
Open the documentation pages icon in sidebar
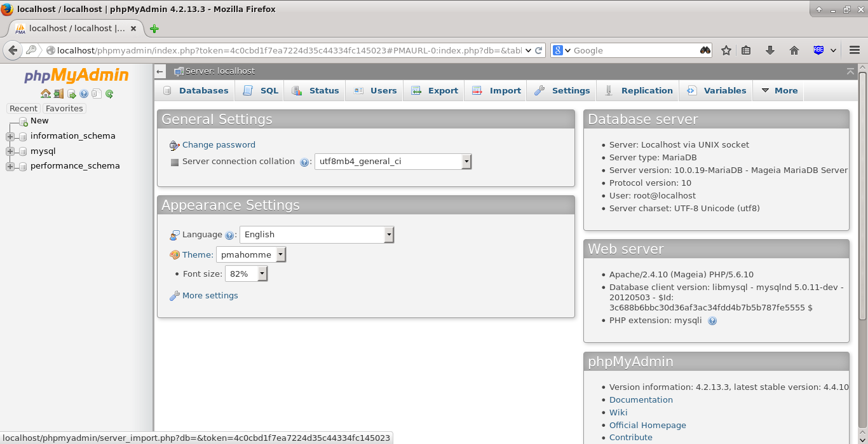point(97,94)
